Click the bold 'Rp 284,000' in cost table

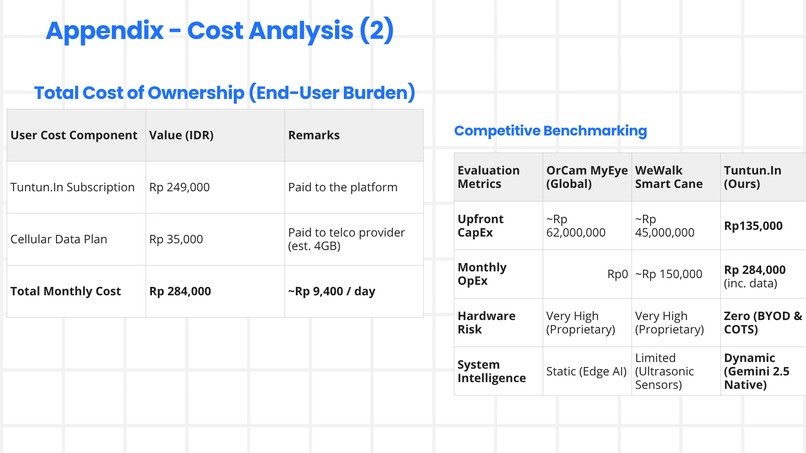180,291
